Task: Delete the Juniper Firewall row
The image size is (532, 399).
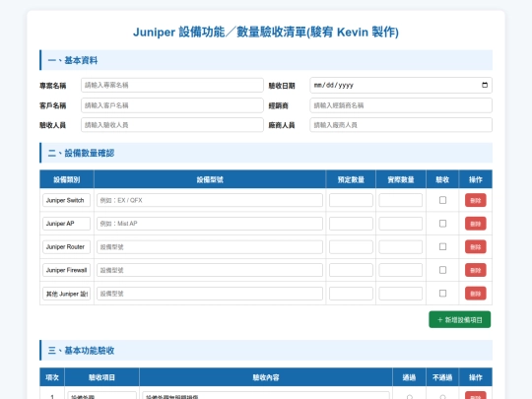Action: pyautogui.click(x=475, y=270)
